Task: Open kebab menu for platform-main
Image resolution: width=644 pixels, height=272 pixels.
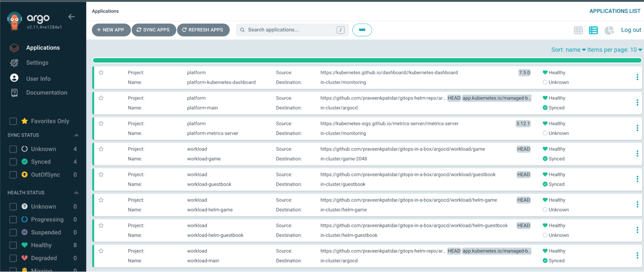Action: [637, 102]
